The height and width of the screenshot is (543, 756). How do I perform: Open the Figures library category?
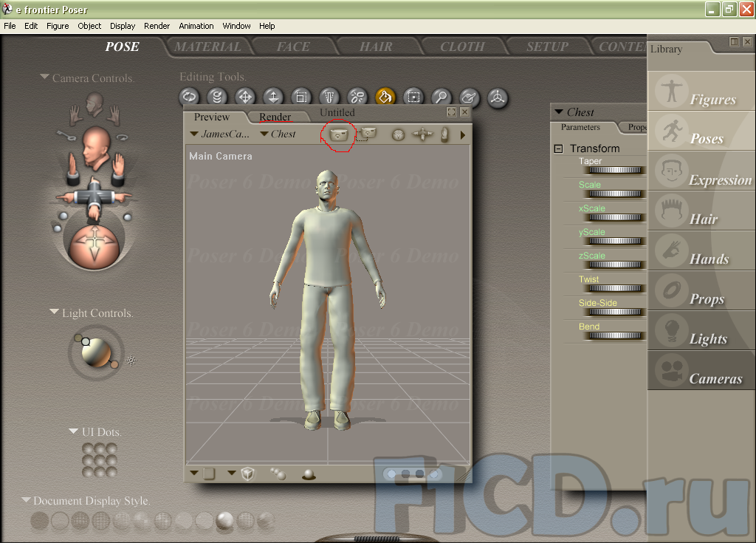[701, 92]
